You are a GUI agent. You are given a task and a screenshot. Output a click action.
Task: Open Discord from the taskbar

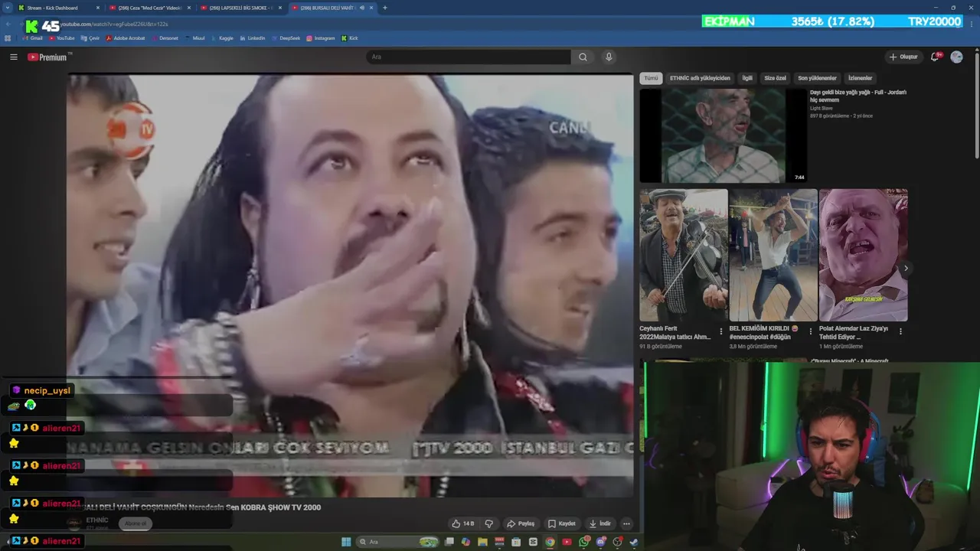tap(601, 542)
